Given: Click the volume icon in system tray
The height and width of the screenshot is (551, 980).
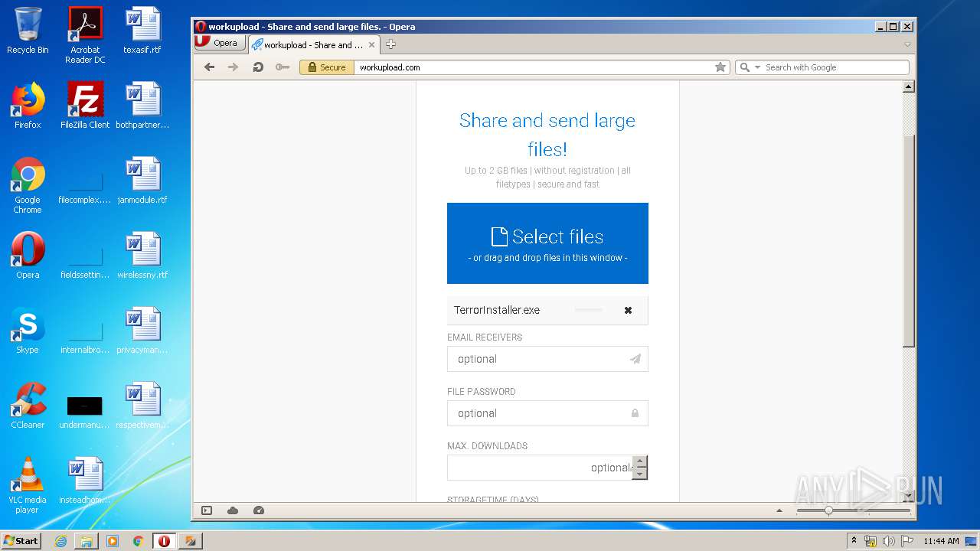Looking at the screenshot, I should (x=889, y=541).
